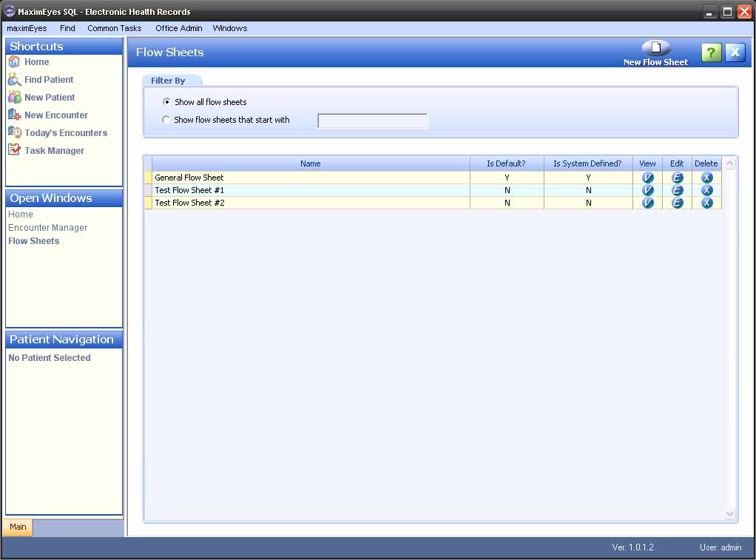
Task: Click the Is System Defined? column header
Action: (x=588, y=163)
